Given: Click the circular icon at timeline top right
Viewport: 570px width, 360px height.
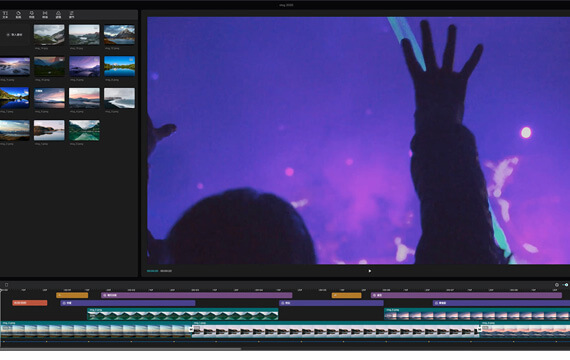Looking at the screenshot, I should (x=557, y=285).
